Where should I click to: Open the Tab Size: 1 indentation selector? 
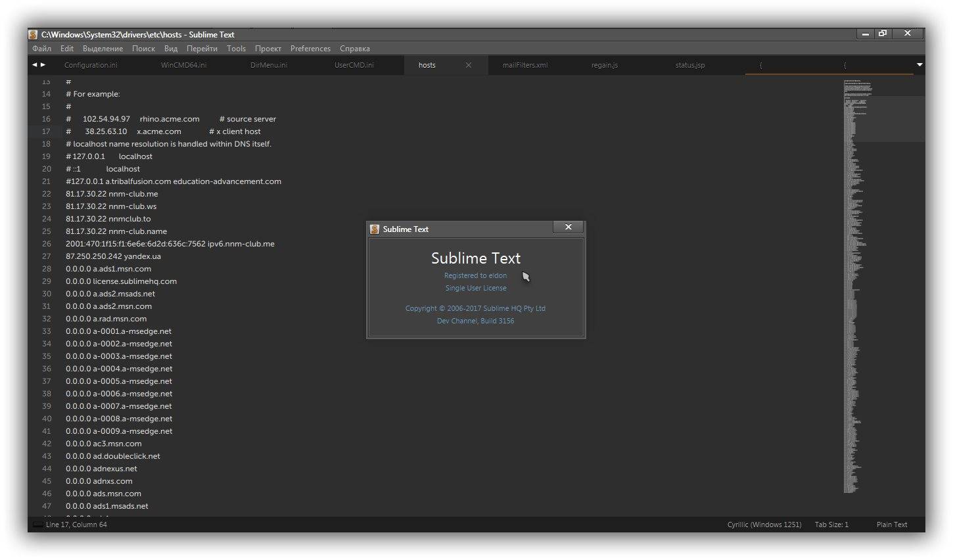tap(831, 525)
